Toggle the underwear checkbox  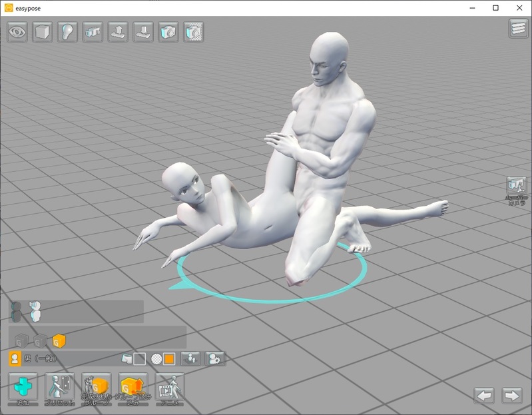click(139, 358)
